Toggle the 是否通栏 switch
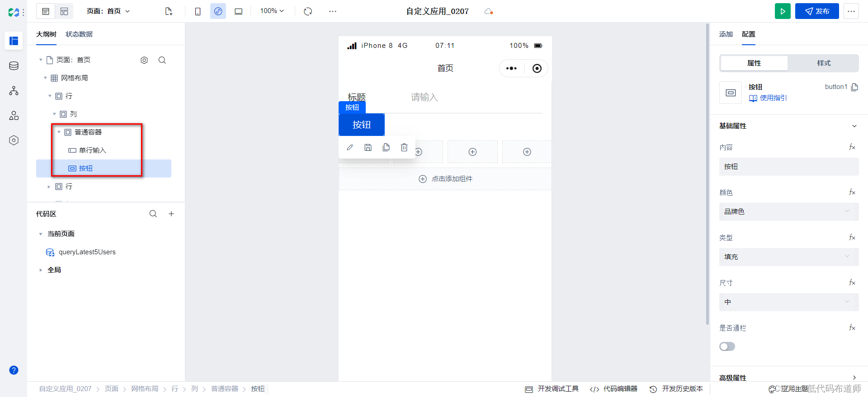Screen dimensions: 868x397 (727, 346)
